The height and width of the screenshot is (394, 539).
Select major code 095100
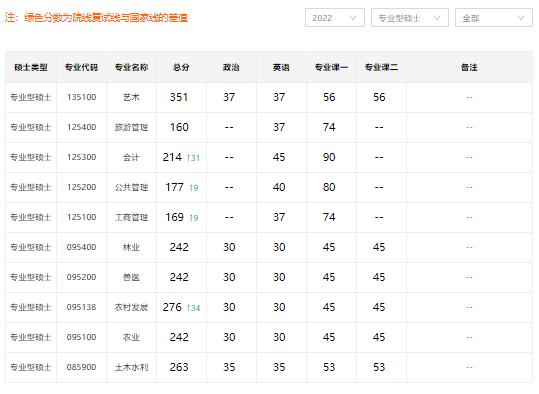[81, 337]
